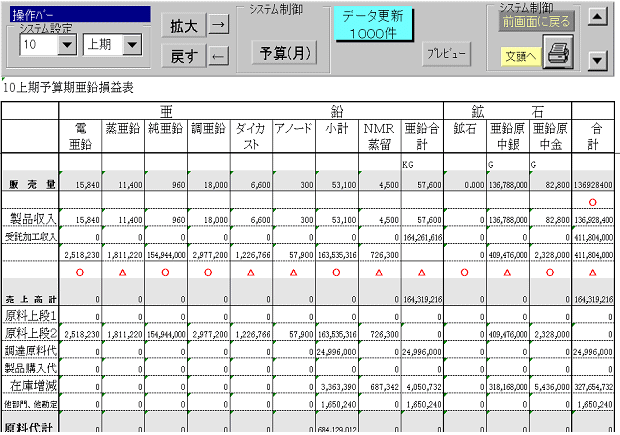Click the 318,168,000 cell in 在庫増減 row
620x435 pixels.
click(508, 387)
